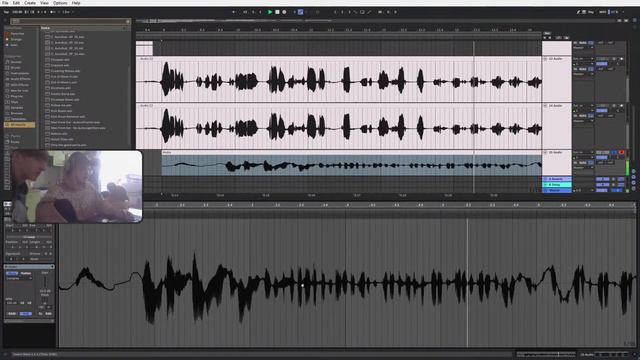Click the Tap tempo button
Viewport: 640px width, 360px height.
point(7,12)
